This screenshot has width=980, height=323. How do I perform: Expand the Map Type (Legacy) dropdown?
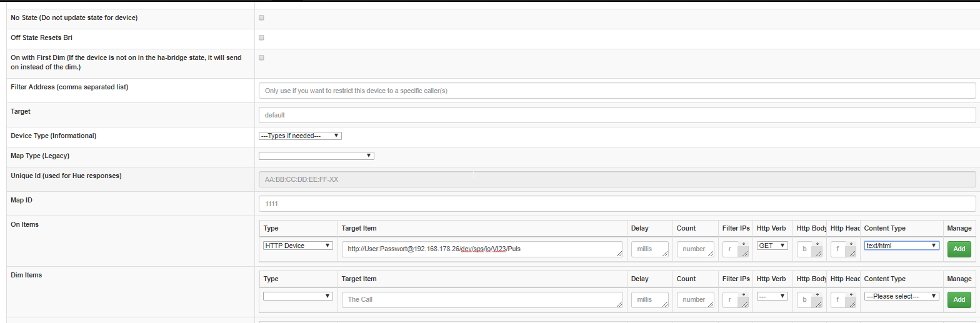(x=316, y=156)
